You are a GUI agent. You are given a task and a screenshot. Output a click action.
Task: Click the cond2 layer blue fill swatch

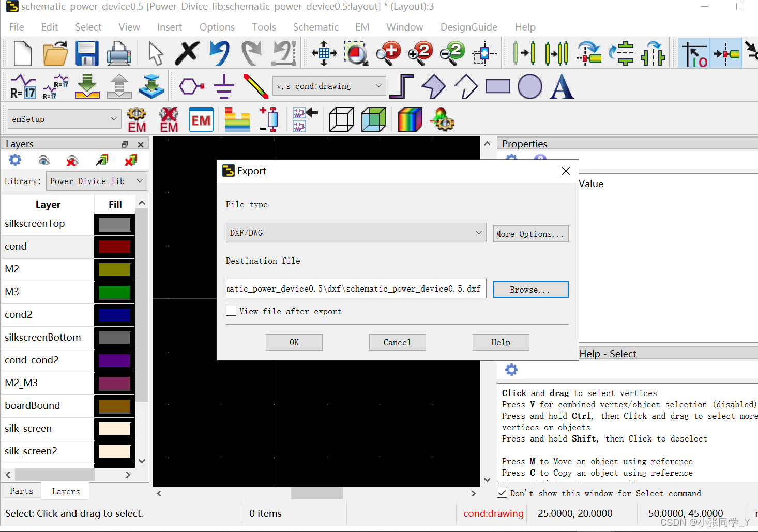click(x=115, y=315)
